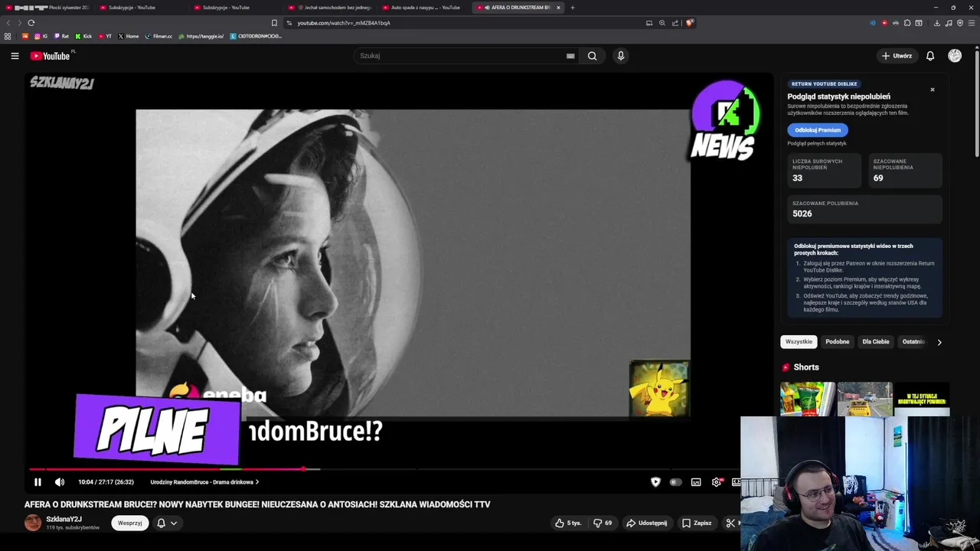This screenshot has width=980, height=551.
Task: Click the search magnifier button
Action: point(592,56)
